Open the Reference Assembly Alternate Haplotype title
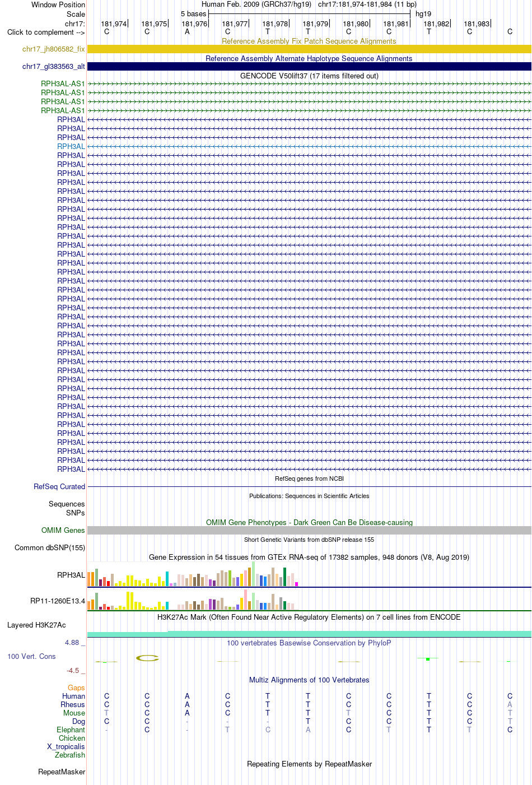Screen dimensions: 532x785 [309, 59]
